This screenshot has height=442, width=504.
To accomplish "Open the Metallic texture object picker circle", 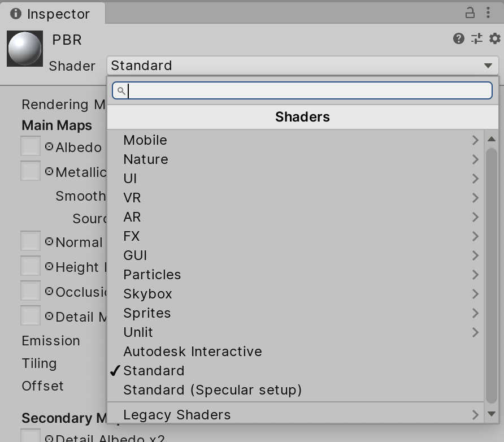I will point(50,170).
